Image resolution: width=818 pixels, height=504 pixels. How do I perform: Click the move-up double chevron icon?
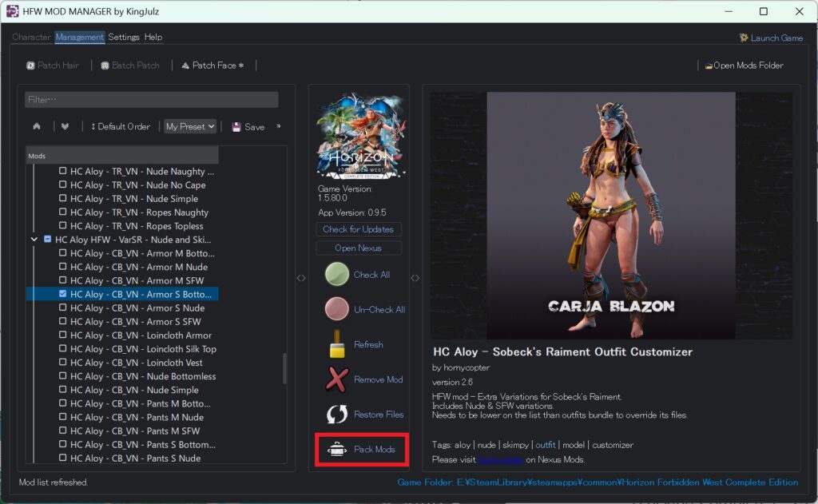(x=37, y=126)
